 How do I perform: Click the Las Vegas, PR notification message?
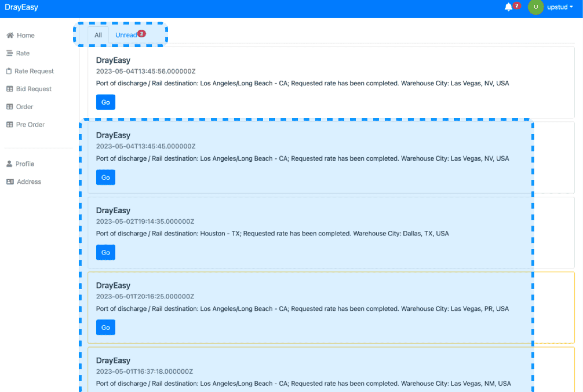pos(303,309)
